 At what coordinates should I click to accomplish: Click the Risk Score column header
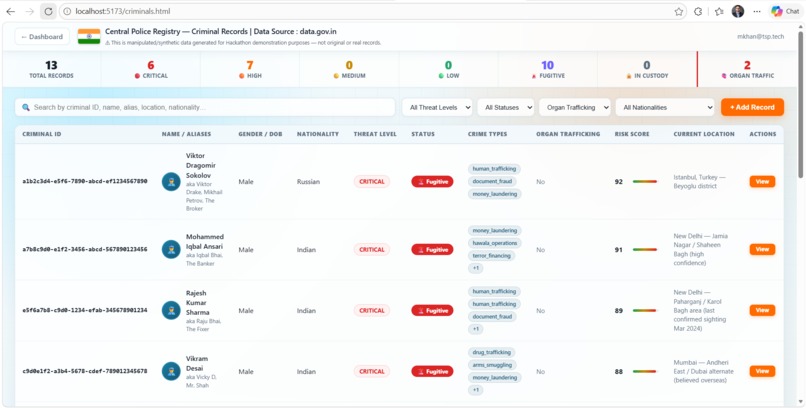click(x=632, y=134)
